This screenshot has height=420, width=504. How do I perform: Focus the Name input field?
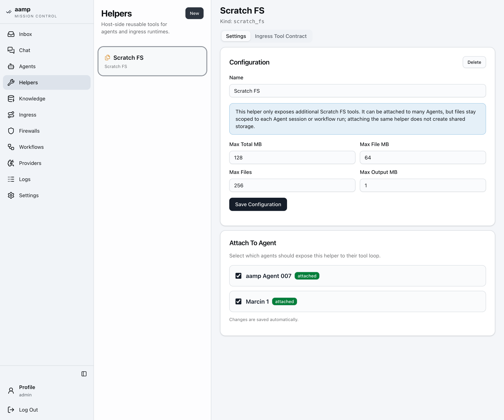[357, 91]
